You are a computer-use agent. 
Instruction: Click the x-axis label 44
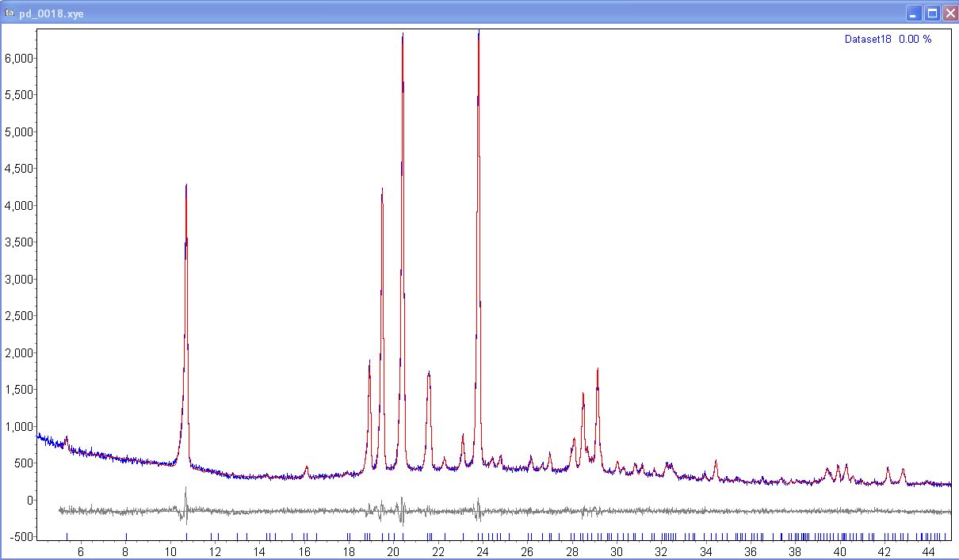929,550
